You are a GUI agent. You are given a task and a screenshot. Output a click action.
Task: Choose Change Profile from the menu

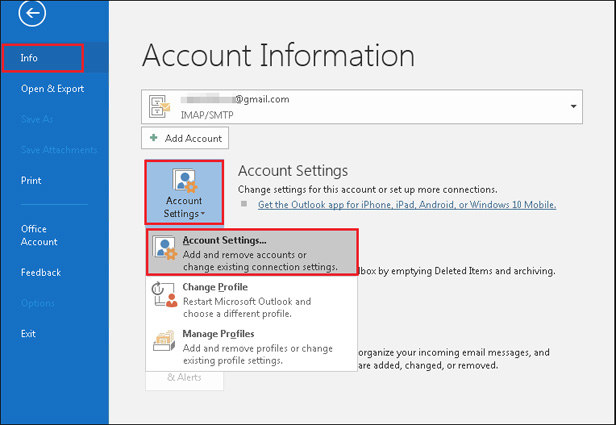point(252,299)
